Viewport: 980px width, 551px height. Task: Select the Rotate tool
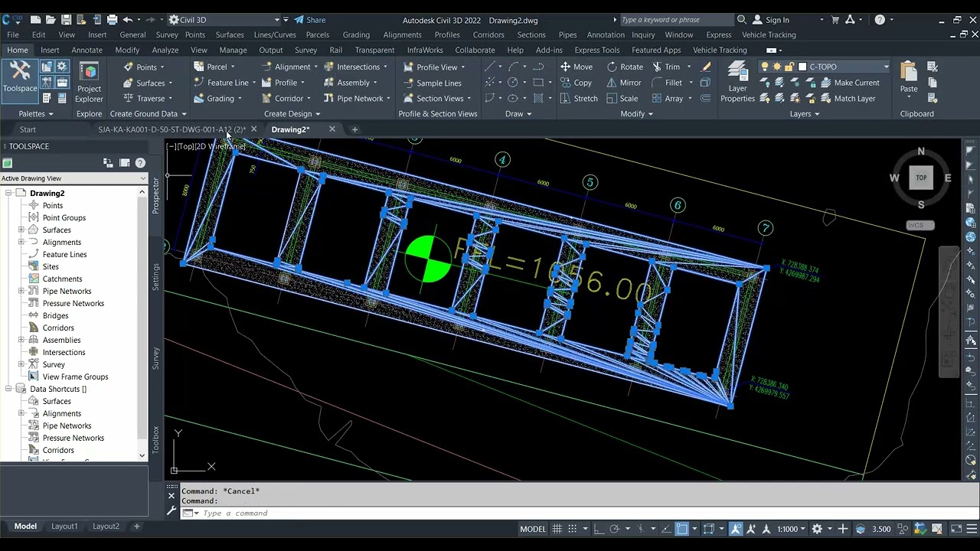point(625,67)
